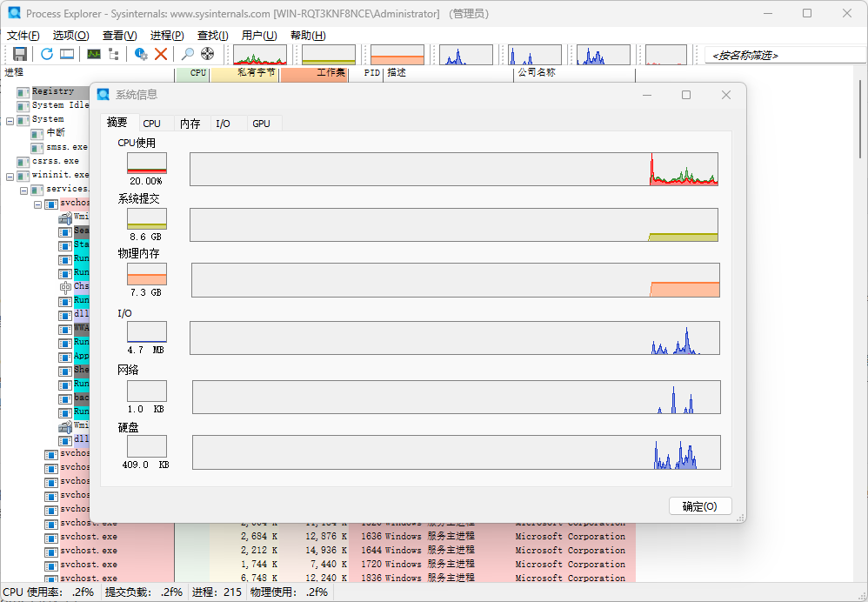Viewport: 868px width, 602px height.
Task: Open the 选项(O) menu
Action: pos(70,36)
